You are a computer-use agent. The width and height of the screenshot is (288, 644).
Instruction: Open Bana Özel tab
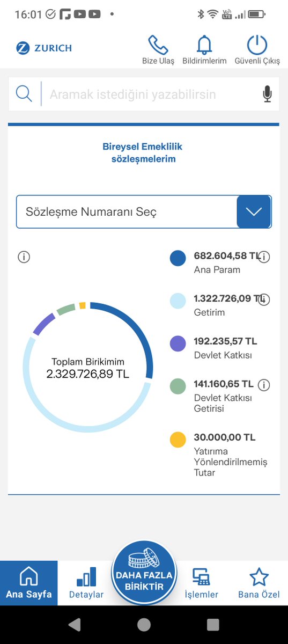pyautogui.click(x=259, y=583)
